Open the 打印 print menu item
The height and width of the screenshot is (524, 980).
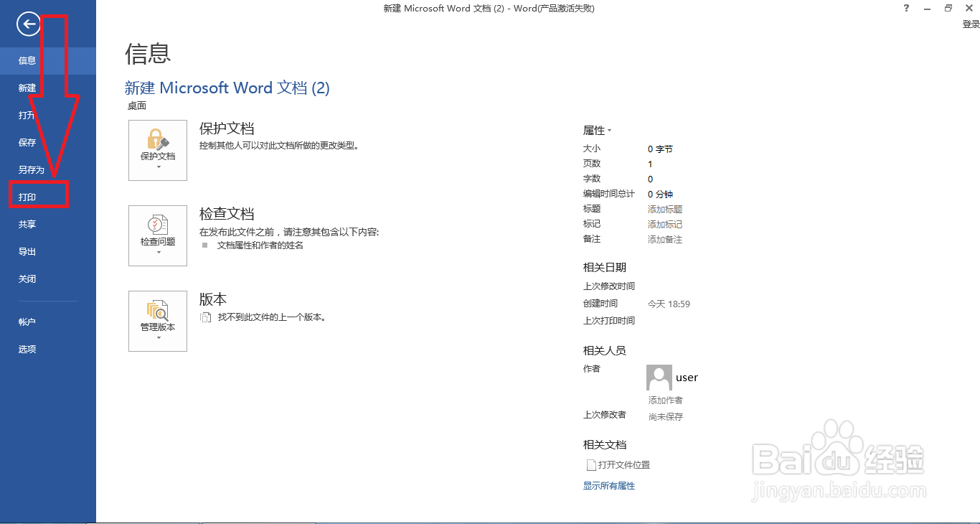pos(48,197)
